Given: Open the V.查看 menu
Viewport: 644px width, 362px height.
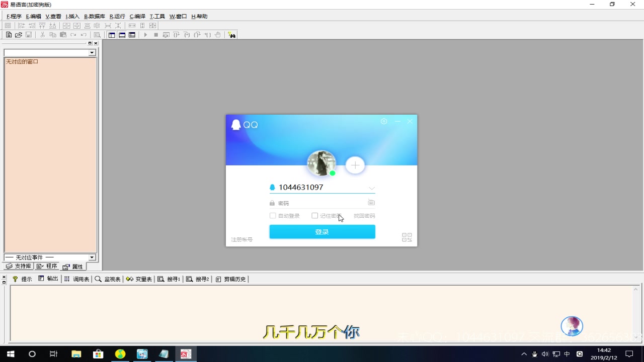Looking at the screenshot, I should [53, 16].
